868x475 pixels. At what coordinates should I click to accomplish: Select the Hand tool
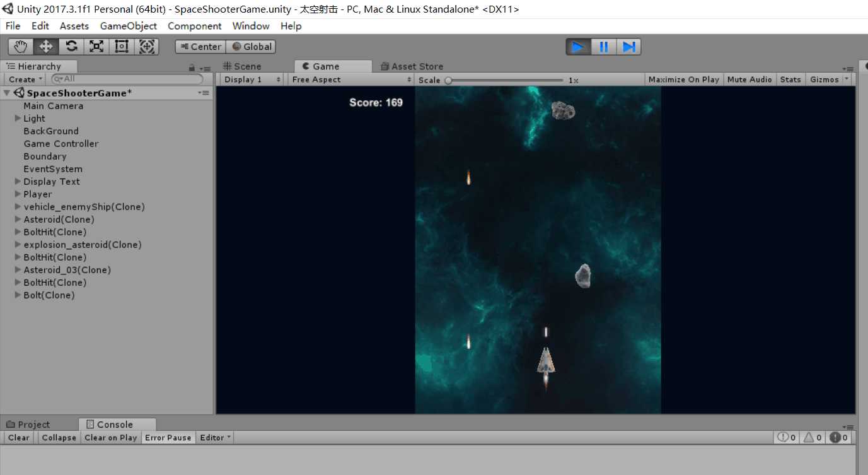click(21, 47)
